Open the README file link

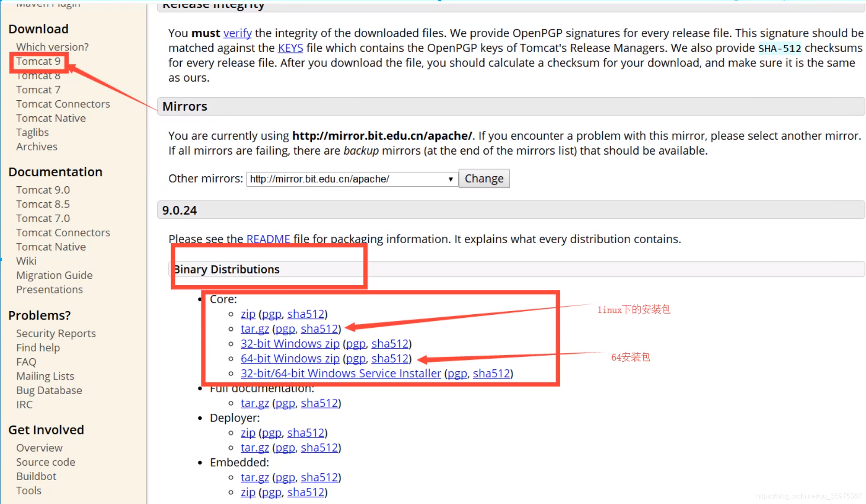point(268,239)
